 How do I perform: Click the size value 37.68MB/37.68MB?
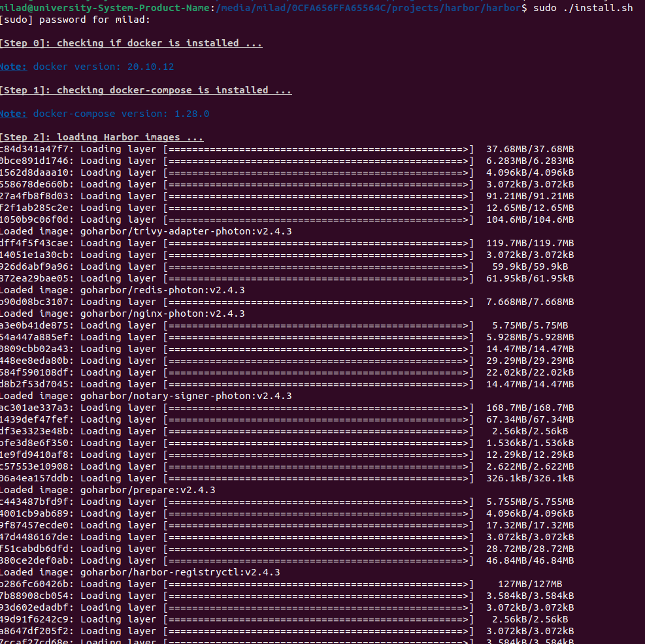tap(530, 149)
